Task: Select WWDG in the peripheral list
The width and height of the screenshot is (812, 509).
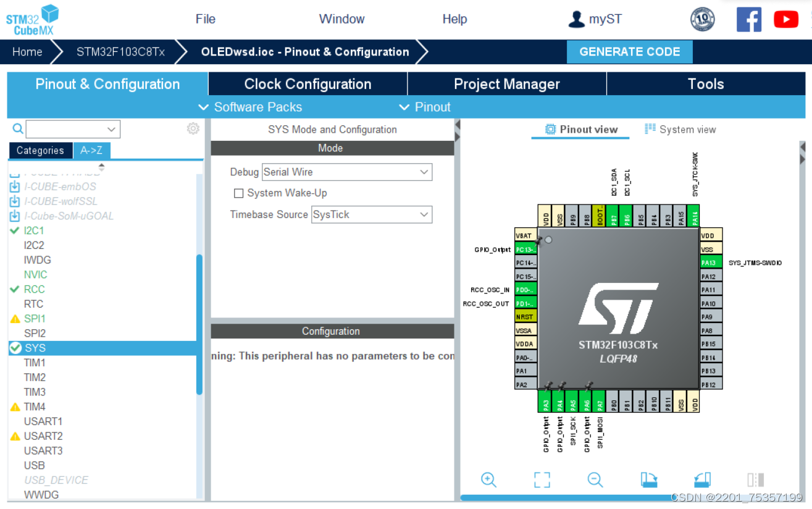Action: [x=41, y=495]
